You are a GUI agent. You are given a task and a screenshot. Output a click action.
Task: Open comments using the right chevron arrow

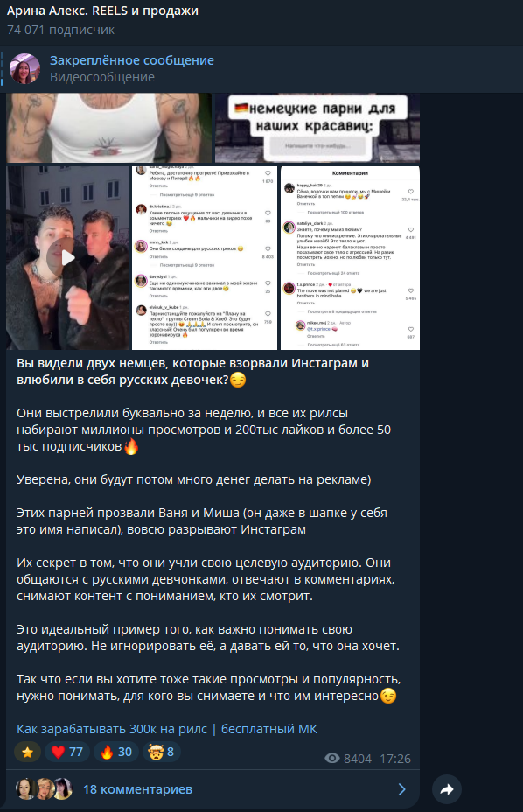coord(401,789)
